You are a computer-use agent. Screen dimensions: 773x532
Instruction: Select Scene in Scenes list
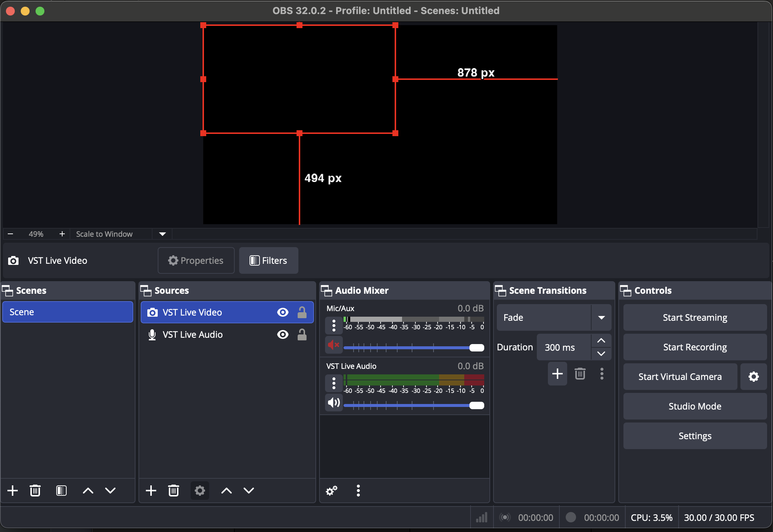[x=67, y=312]
